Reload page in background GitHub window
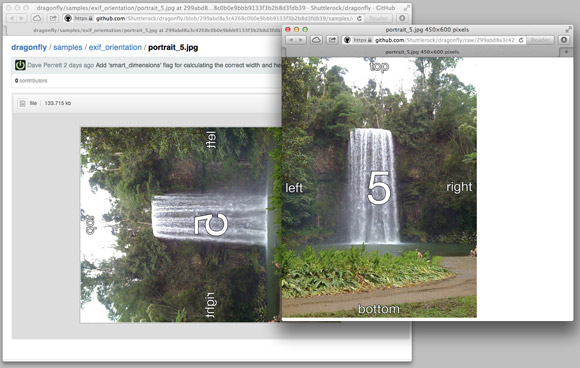The width and height of the screenshot is (580, 368). point(359,18)
